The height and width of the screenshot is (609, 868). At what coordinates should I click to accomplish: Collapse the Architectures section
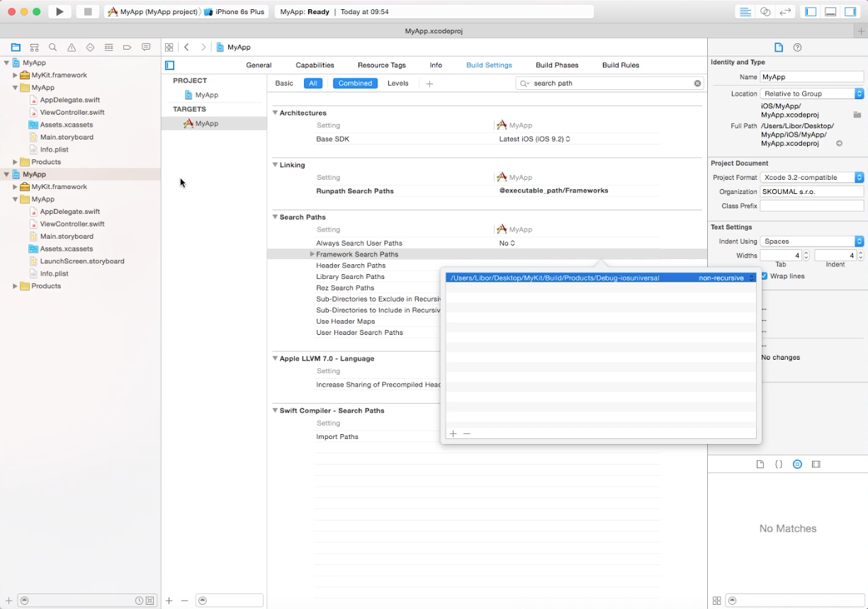275,113
